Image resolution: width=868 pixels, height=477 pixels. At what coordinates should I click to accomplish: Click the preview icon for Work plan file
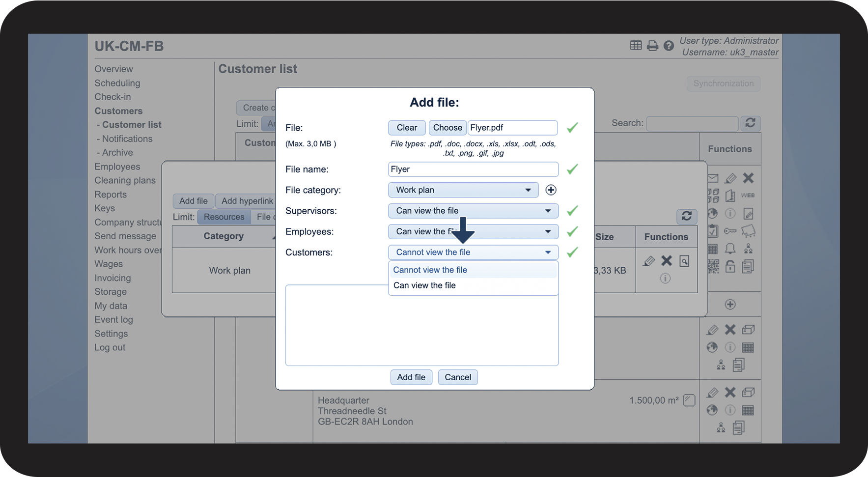[684, 261]
